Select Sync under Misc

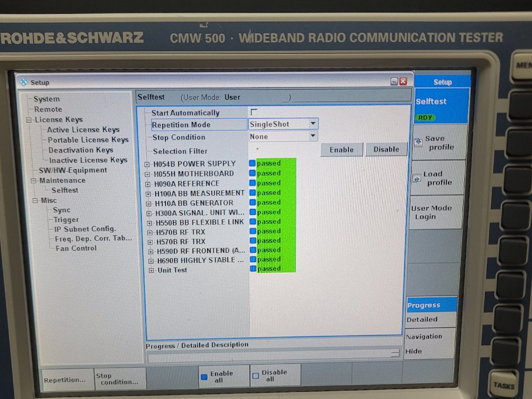(62, 210)
